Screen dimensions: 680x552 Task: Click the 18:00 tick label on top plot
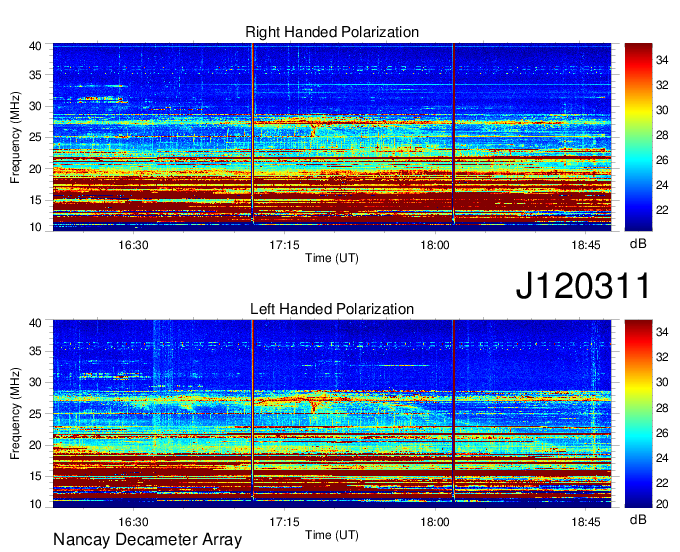coord(435,245)
